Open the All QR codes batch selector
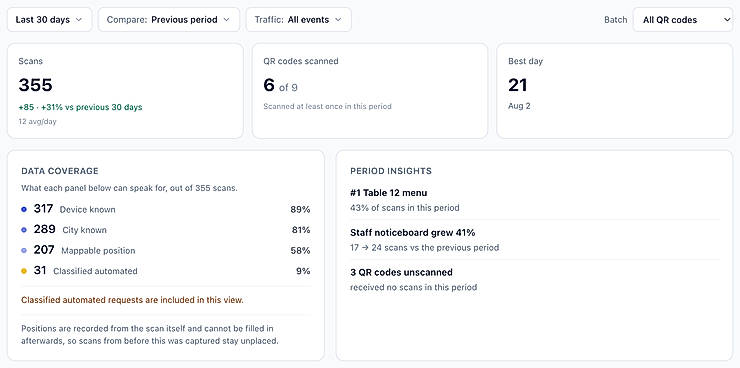This screenshot has width=740, height=368. [x=683, y=20]
